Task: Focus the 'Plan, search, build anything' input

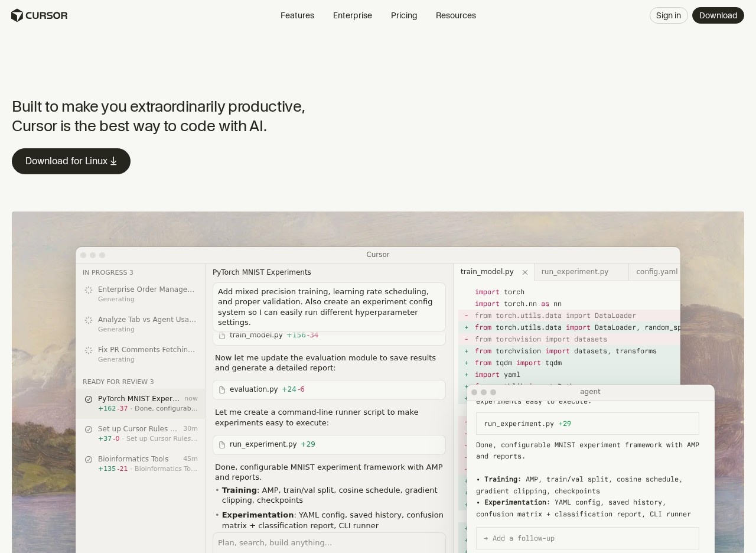Action: click(329, 542)
